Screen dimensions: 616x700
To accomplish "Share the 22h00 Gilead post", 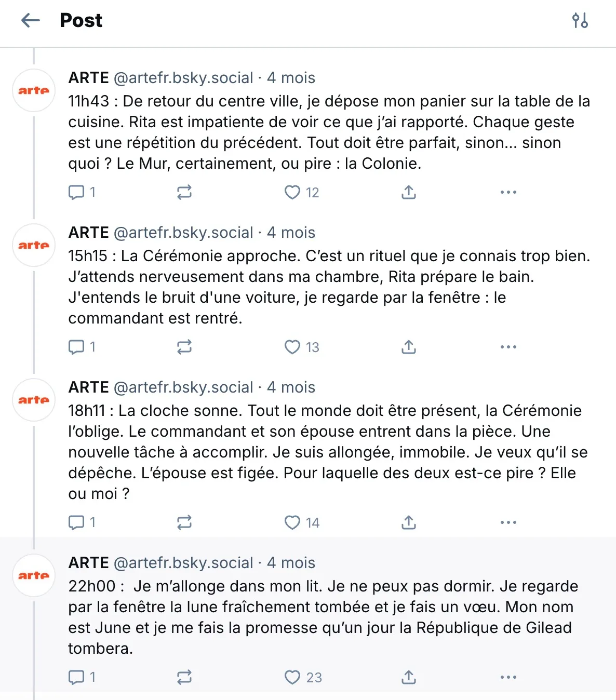I will point(409,677).
